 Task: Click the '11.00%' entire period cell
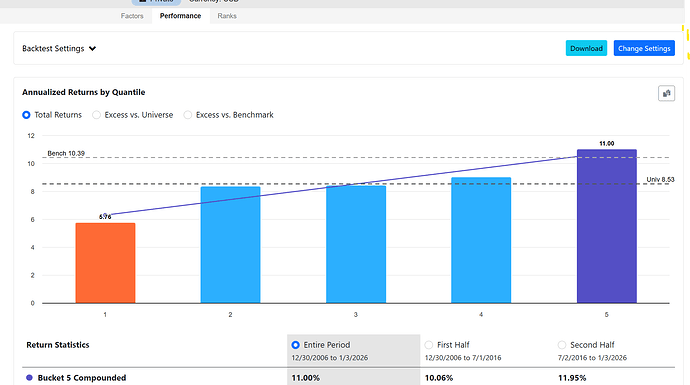coord(306,378)
